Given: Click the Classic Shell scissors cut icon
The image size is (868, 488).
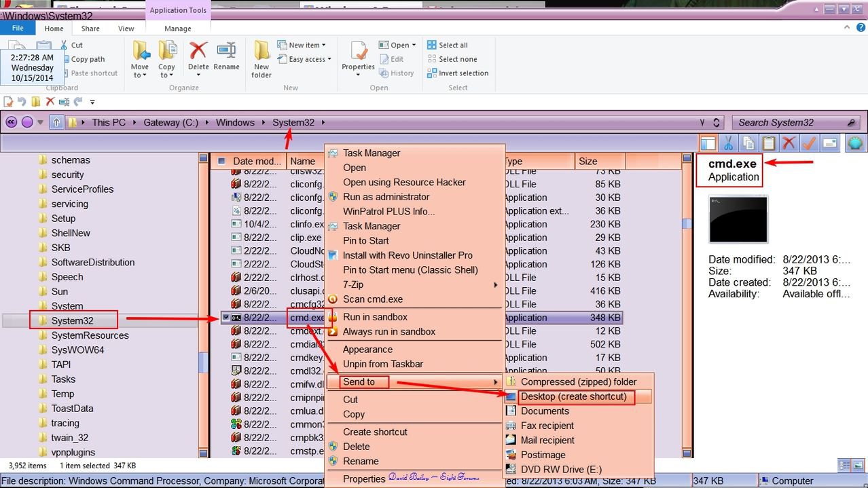Looking at the screenshot, I should [x=728, y=143].
